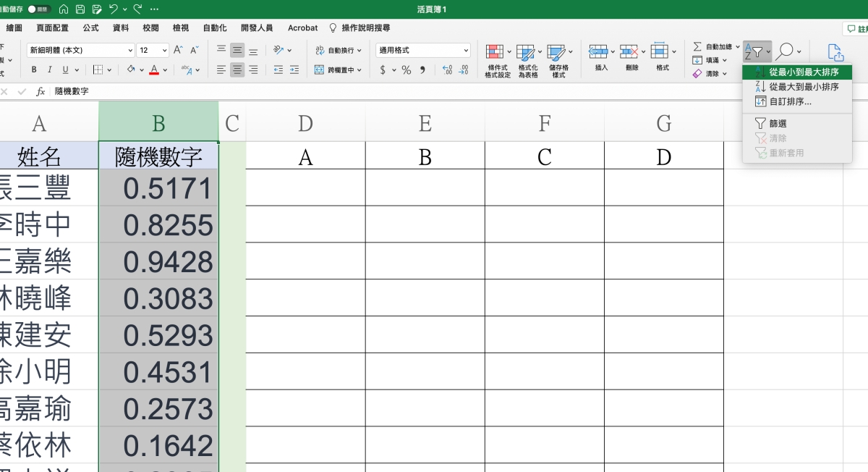The image size is (868, 472).
Task: Open the 繪圖 (Draw) ribbon tab
Action: (14, 28)
